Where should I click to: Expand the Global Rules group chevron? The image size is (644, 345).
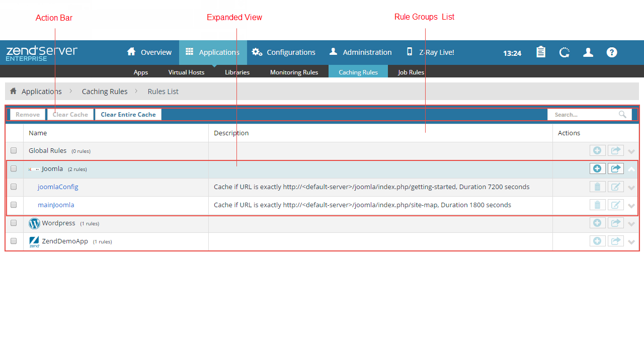631,151
